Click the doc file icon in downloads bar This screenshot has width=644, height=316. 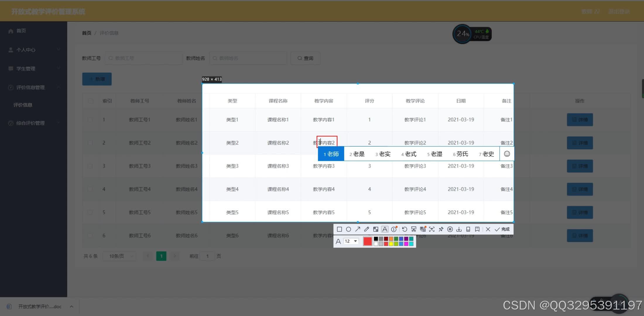tap(9, 306)
